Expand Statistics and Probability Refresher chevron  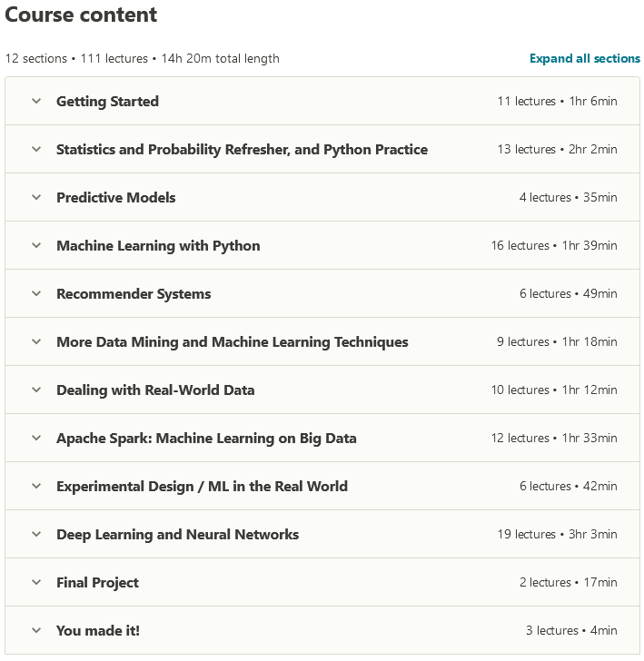(36, 149)
